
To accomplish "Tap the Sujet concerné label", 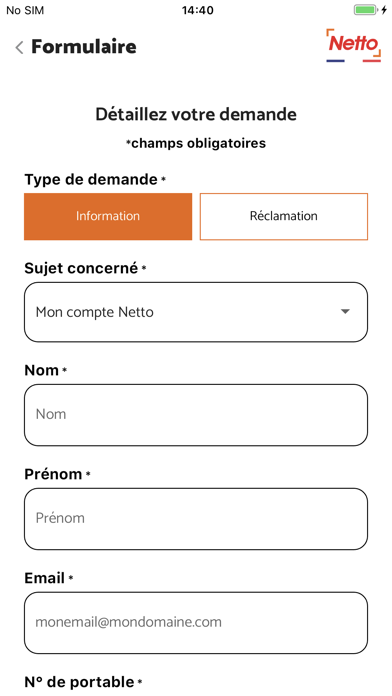I will click(81, 268).
